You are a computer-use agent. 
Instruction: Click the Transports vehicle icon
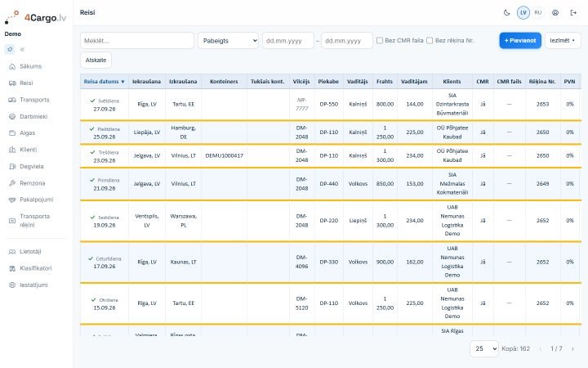(12, 100)
